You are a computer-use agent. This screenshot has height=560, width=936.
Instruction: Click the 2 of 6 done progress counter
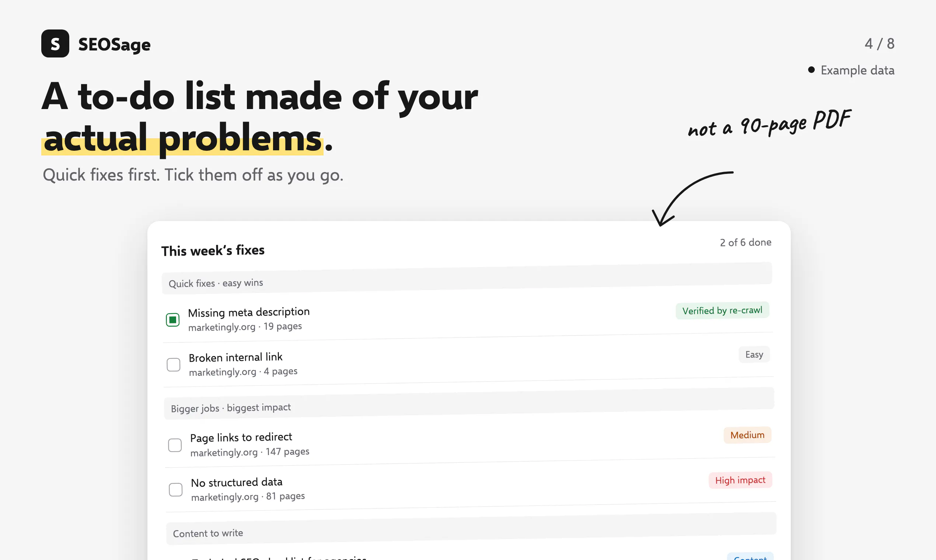(x=745, y=242)
